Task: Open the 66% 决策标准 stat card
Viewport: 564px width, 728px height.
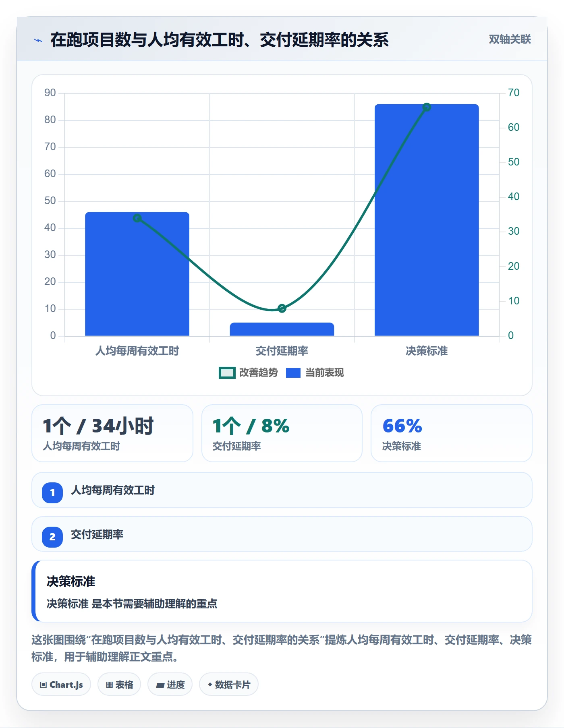Action: point(452,433)
